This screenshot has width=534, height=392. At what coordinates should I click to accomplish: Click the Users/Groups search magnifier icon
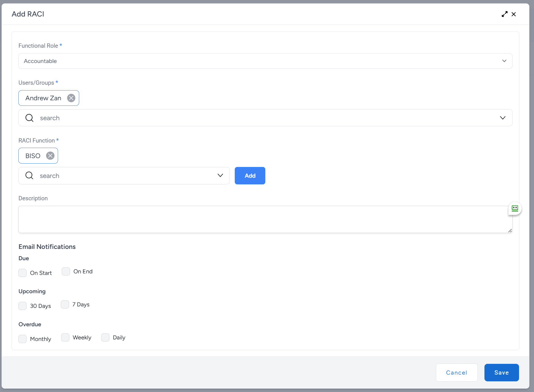pyautogui.click(x=29, y=118)
